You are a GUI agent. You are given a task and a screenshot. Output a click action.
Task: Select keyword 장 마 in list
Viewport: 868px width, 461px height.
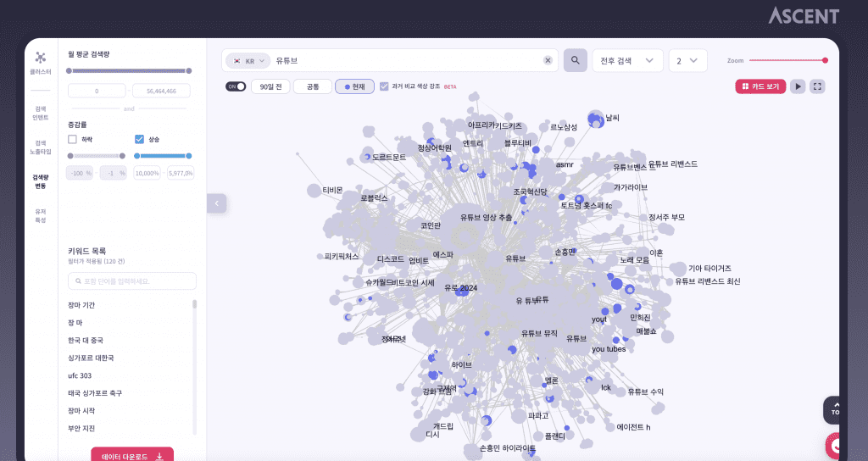(x=75, y=323)
